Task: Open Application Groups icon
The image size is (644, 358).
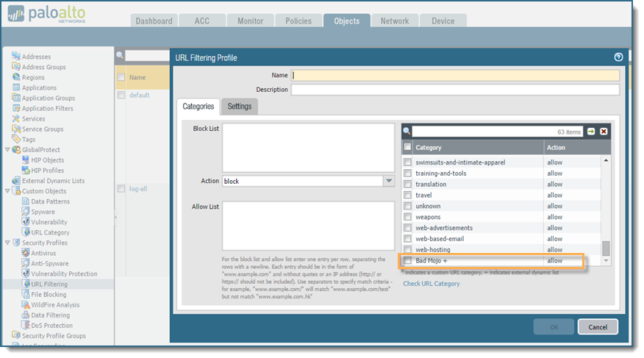Action: point(16,98)
